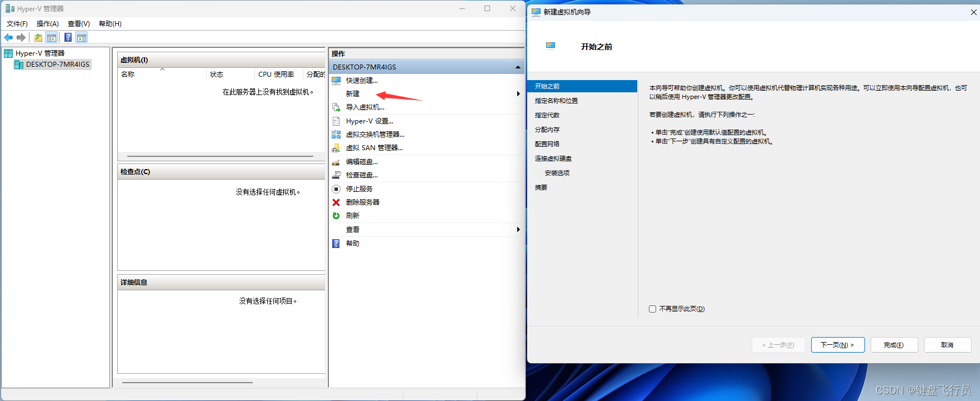Toggle the show/hide action pane toolbar icon
Screen dimensions: 980x401
[x=82, y=38]
